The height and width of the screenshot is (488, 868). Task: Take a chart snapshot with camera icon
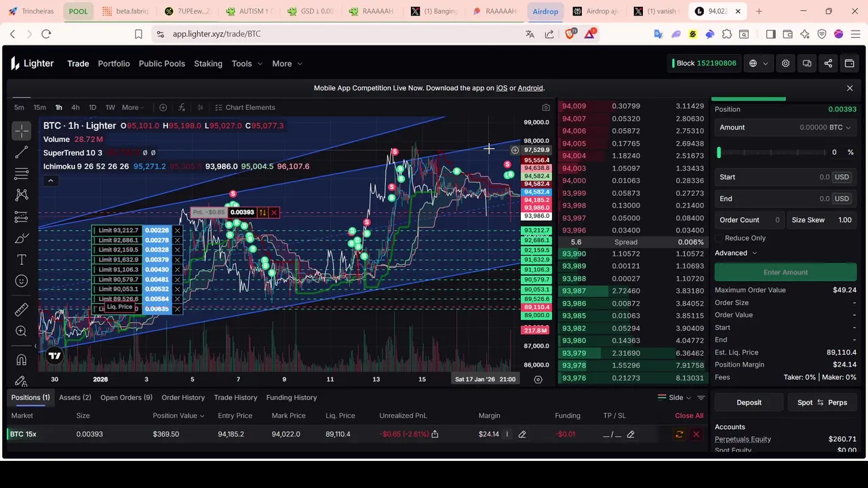546,107
